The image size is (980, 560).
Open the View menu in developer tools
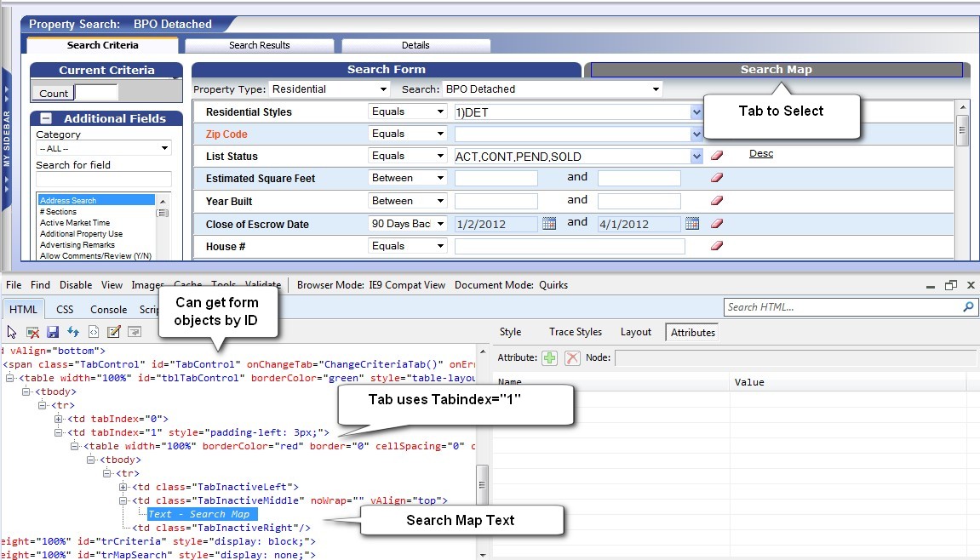[x=112, y=285]
